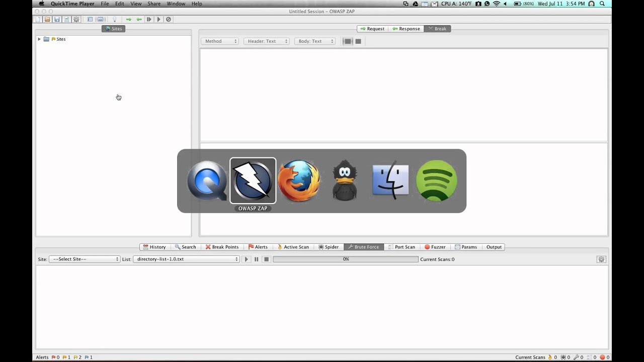This screenshot has width=644, height=362.
Task: Open the Search tab
Action: [186, 247]
